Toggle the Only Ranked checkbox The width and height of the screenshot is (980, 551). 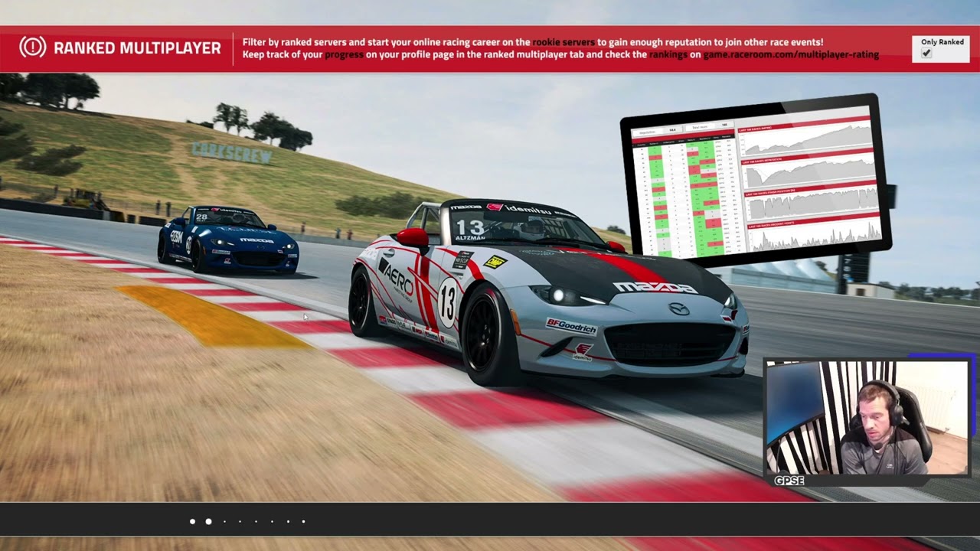coord(926,54)
